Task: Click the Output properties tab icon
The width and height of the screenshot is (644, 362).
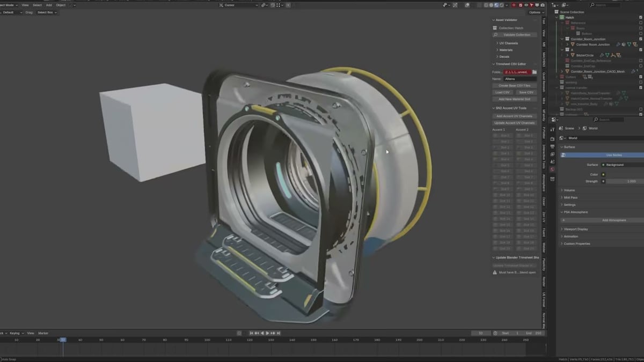Action: 552,146
